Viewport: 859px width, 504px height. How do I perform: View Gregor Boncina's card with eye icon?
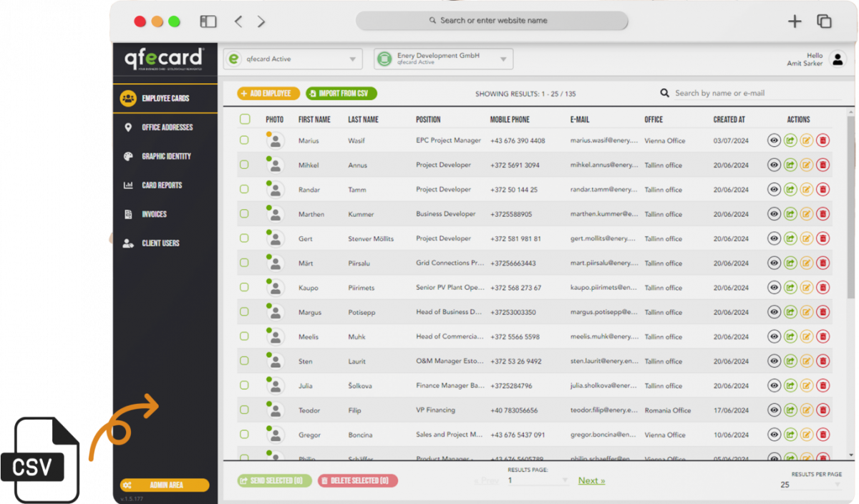(774, 435)
